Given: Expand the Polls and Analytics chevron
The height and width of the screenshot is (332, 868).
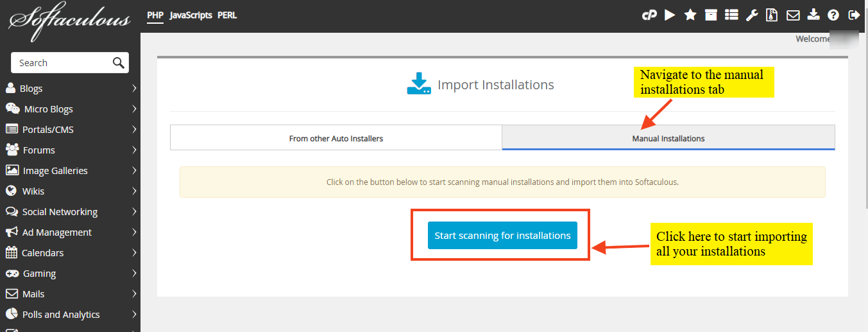Looking at the screenshot, I should coord(134,314).
